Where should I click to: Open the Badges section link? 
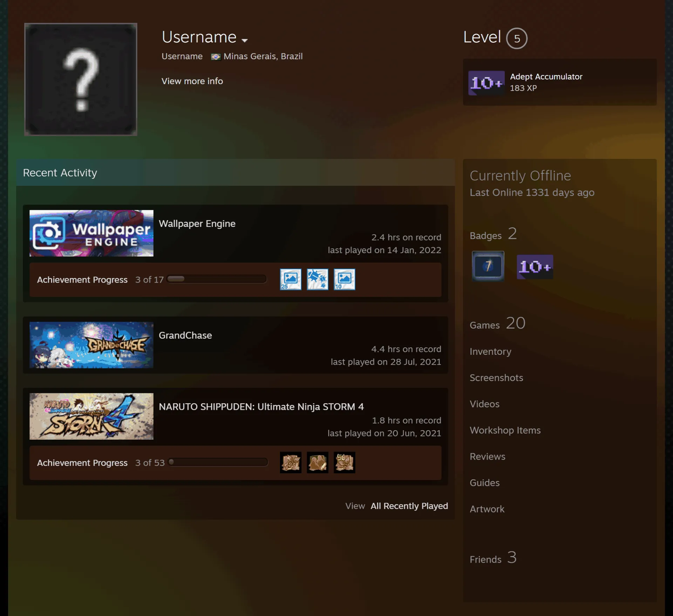point(493,234)
